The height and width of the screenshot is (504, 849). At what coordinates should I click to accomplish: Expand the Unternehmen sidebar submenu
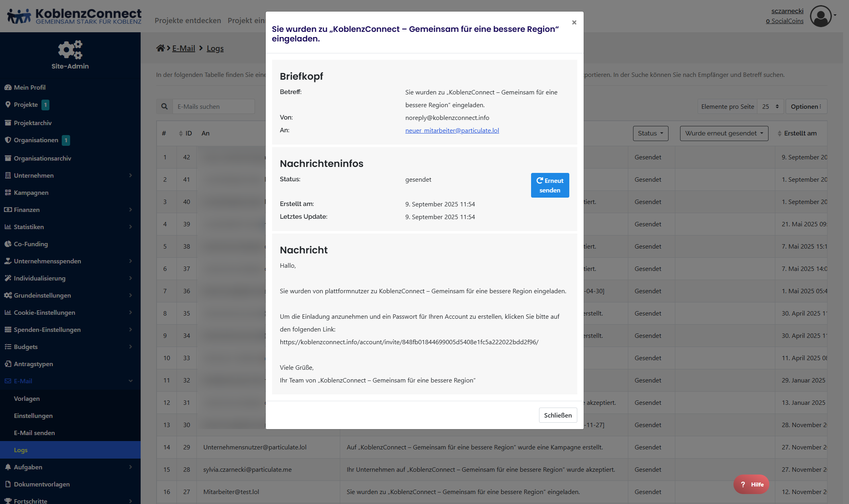pyautogui.click(x=130, y=175)
